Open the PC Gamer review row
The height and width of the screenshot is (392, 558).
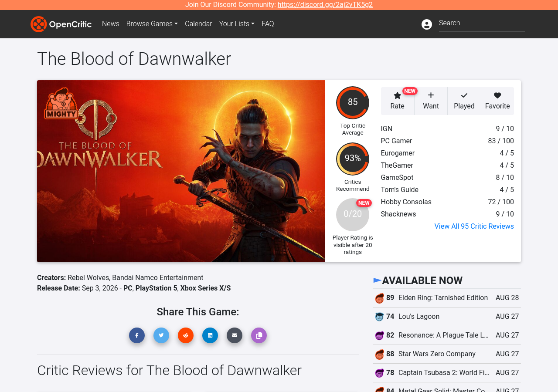click(x=447, y=141)
